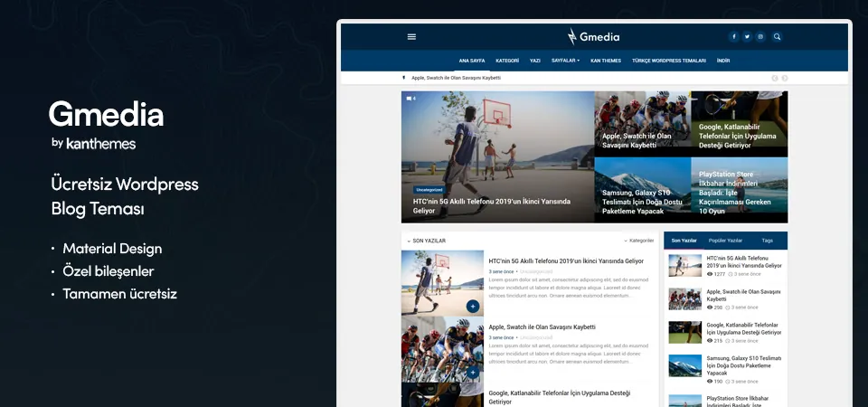Open Türkçe WordPress Temaları menu item
The image size is (868, 407).
669,61
